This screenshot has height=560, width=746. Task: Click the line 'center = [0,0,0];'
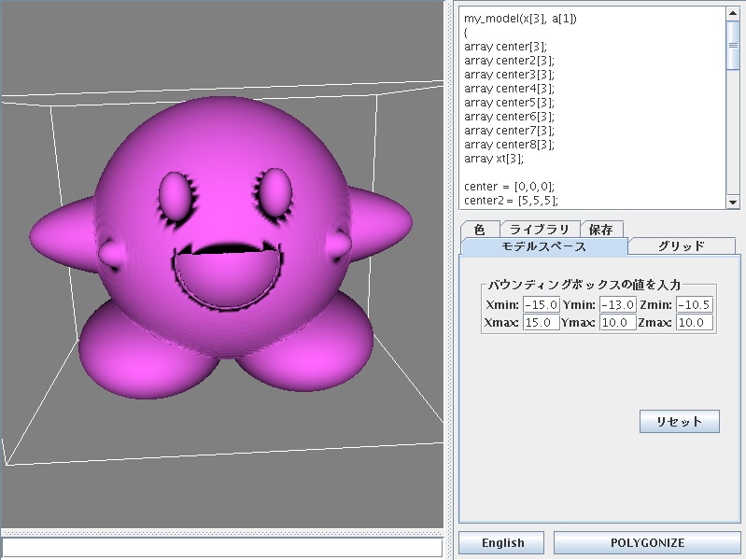[x=509, y=187]
